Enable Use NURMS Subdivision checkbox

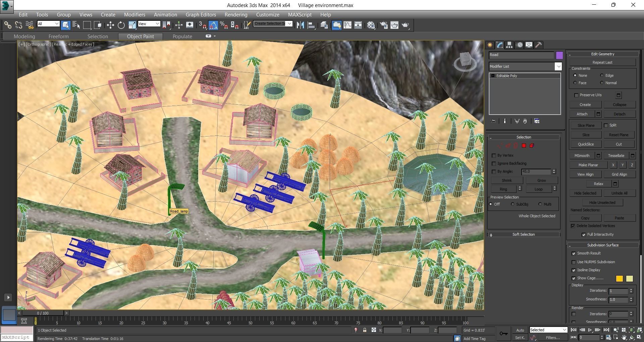tap(574, 262)
